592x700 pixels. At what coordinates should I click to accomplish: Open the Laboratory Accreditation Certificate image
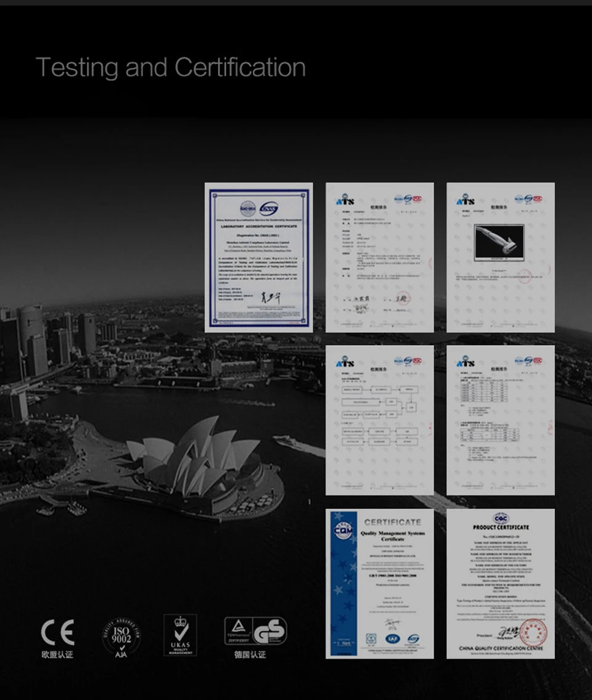coord(259,257)
